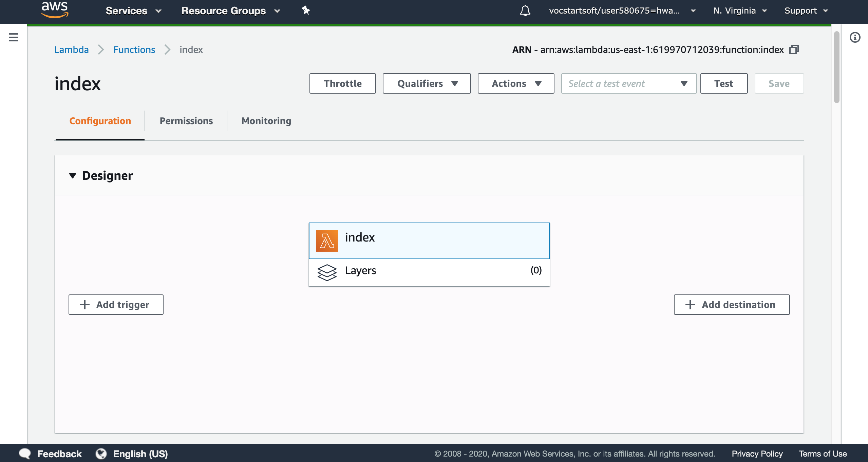Screen dimensions: 868x462
Task: Open the Resource Groups dropdown
Action: coord(231,11)
